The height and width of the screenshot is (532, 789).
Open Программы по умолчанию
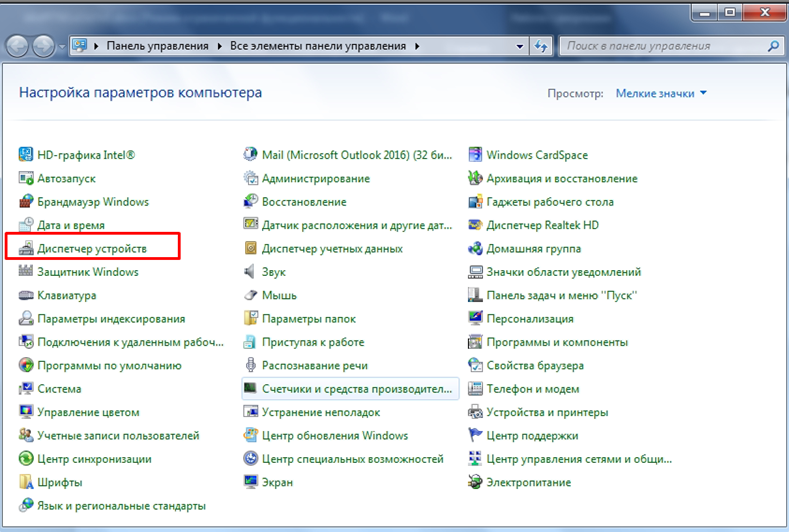click(109, 365)
